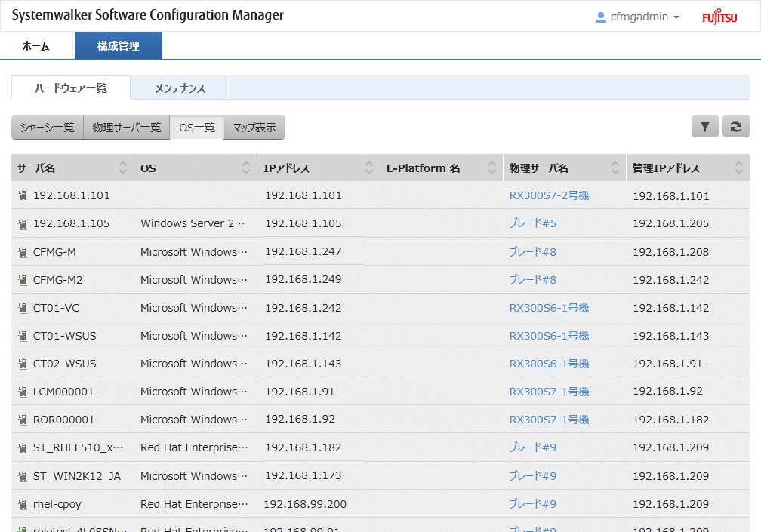Click management IP 192.168.1.205

[x=670, y=223]
